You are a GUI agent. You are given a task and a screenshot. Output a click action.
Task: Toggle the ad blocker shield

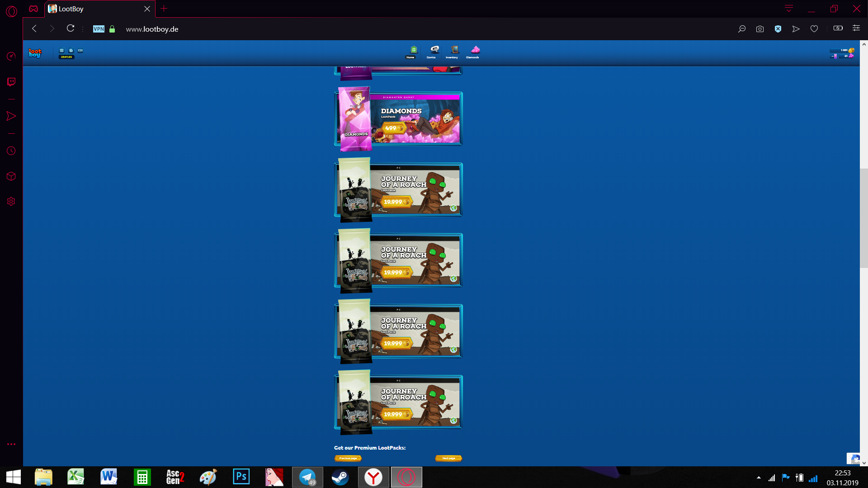[778, 29]
